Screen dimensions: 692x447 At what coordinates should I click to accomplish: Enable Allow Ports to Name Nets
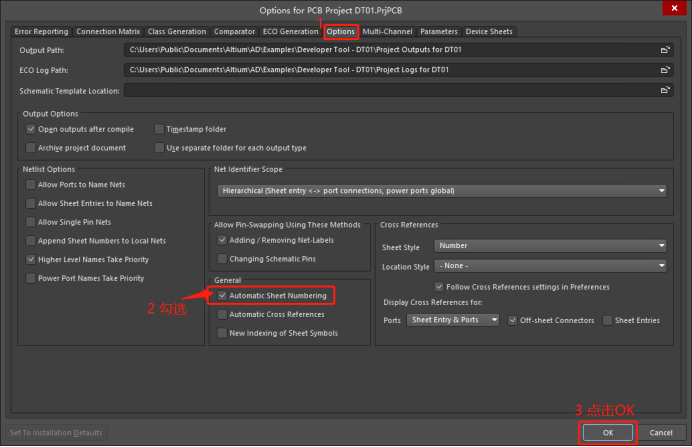[30, 185]
